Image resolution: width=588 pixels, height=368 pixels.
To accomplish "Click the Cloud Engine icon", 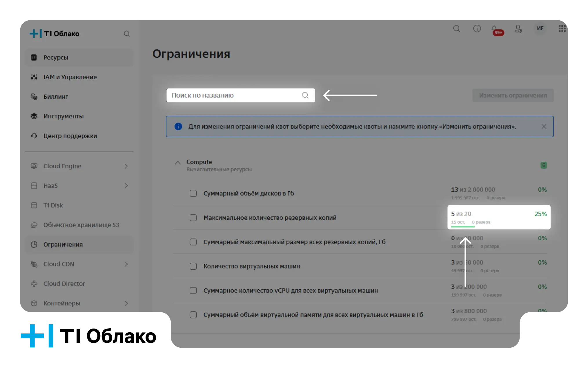I will click(x=34, y=166).
